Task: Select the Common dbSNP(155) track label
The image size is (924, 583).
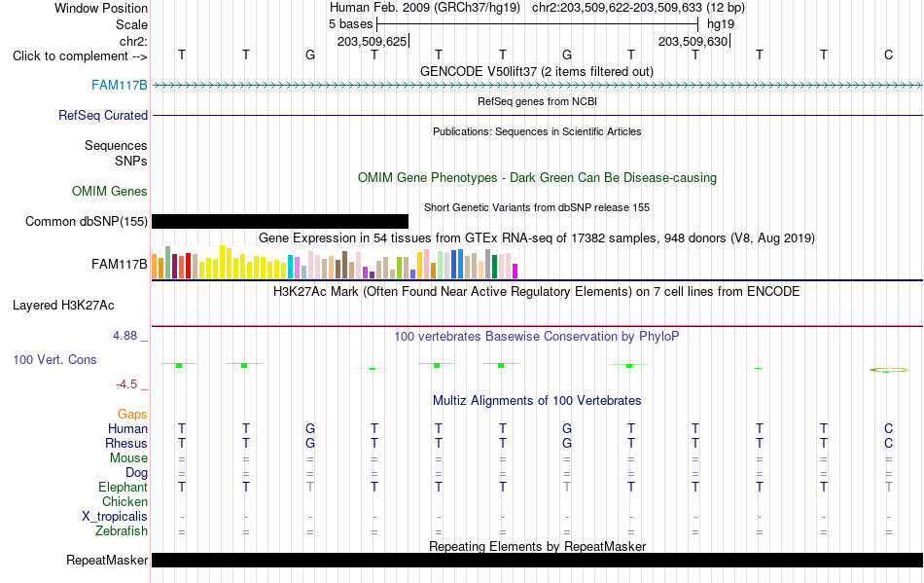Action: tap(86, 221)
